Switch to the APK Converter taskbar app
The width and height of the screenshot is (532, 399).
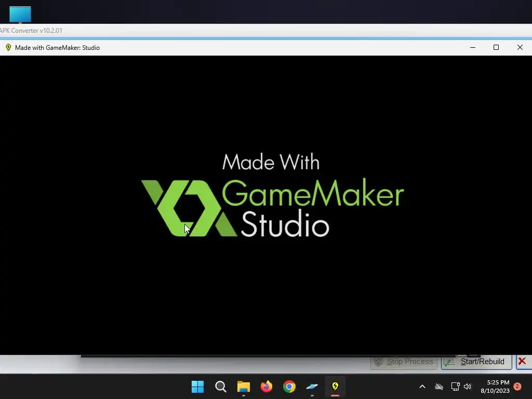[312, 387]
